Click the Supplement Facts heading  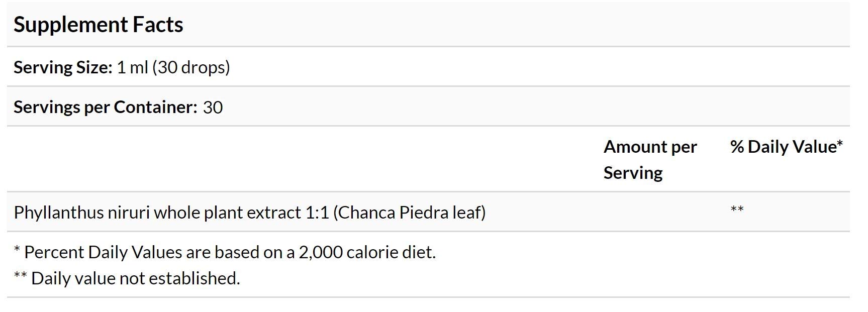[x=99, y=25]
